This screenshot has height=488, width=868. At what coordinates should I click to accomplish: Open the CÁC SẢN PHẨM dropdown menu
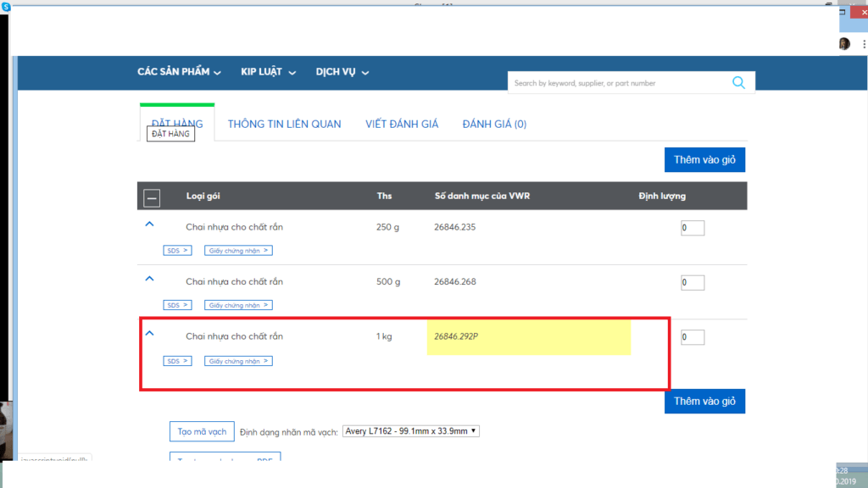click(x=179, y=72)
